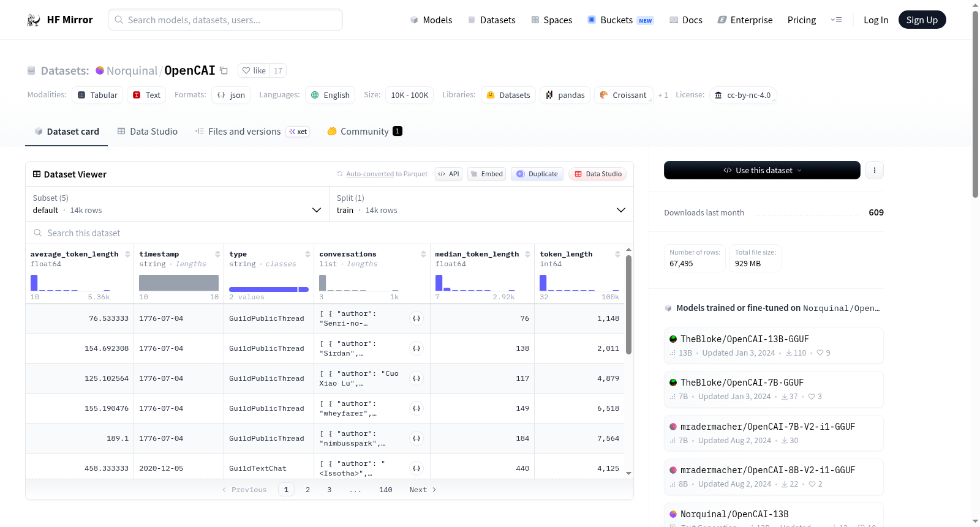Screen dimensions: 980x527
Task: Sort by token_length column arrows
Action: [x=617, y=254]
